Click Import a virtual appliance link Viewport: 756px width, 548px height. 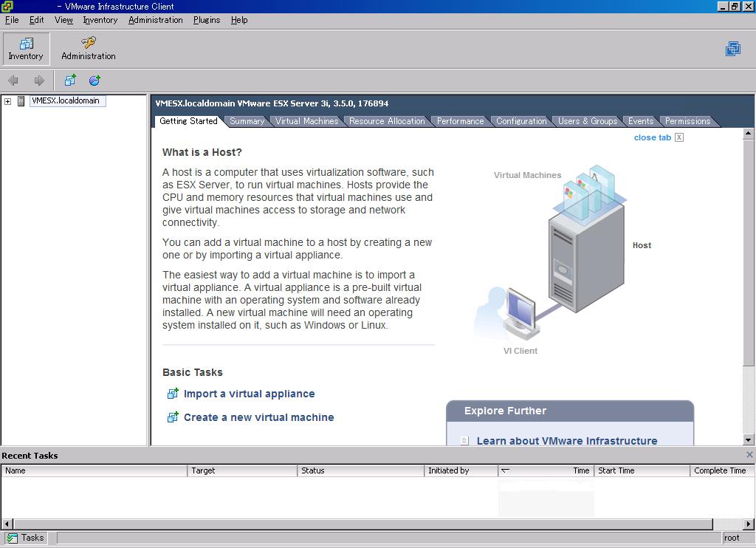(x=250, y=394)
